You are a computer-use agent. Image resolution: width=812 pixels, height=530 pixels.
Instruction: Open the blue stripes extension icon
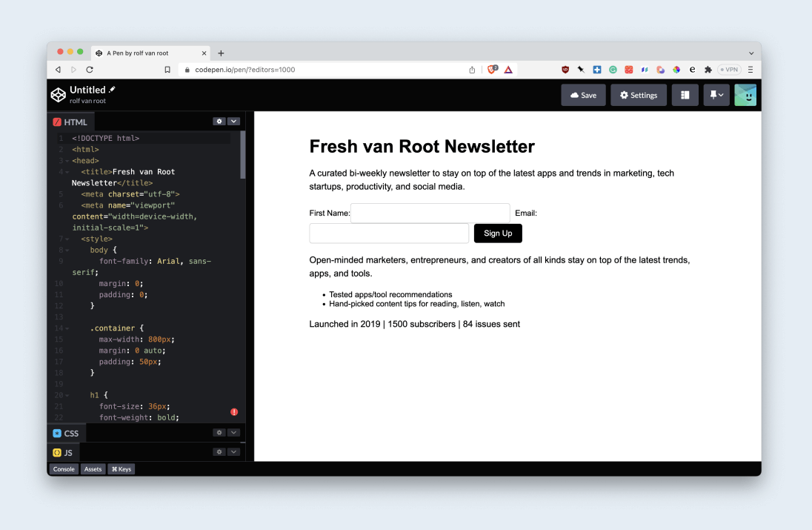(x=645, y=70)
